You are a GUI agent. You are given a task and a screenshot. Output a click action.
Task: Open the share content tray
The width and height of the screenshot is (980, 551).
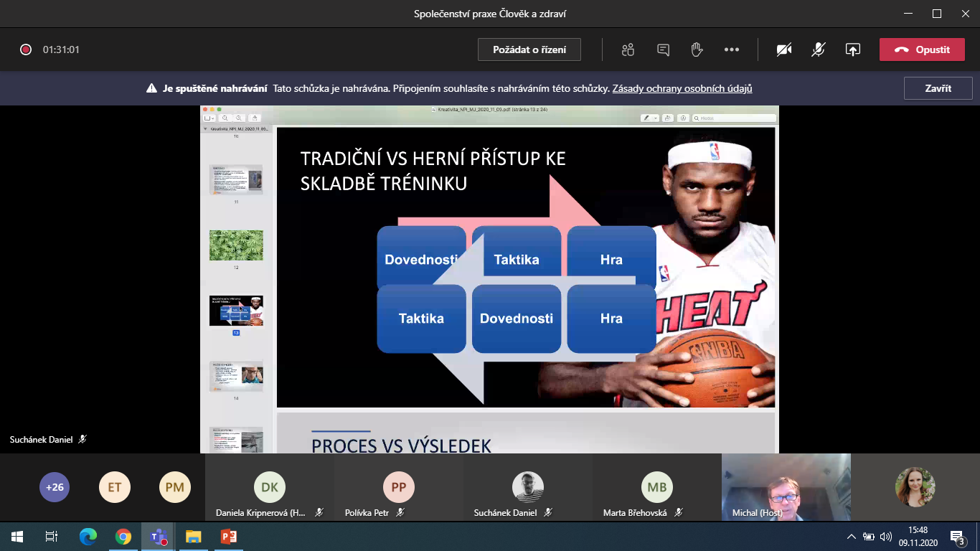tap(852, 50)
